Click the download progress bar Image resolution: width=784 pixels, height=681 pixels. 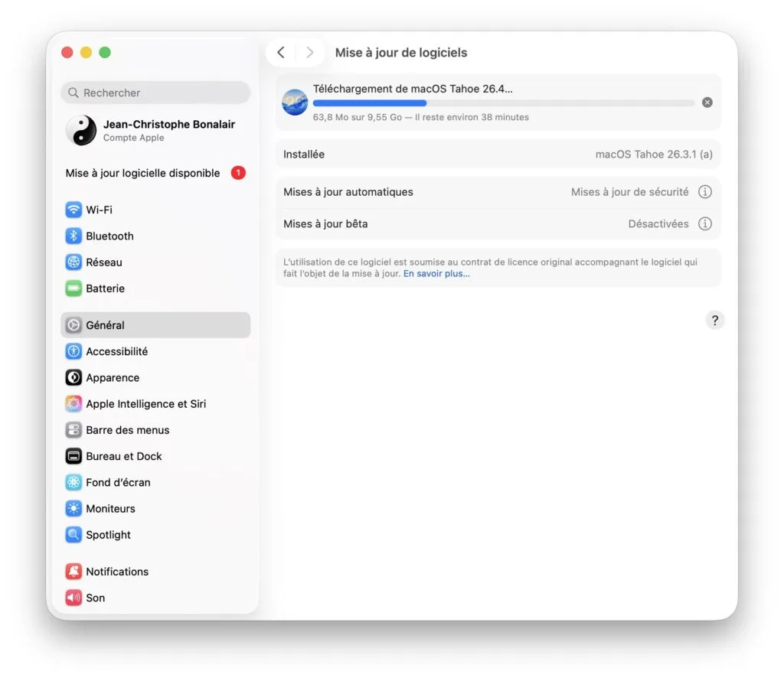pyautogui.click(x=504, y=103)
